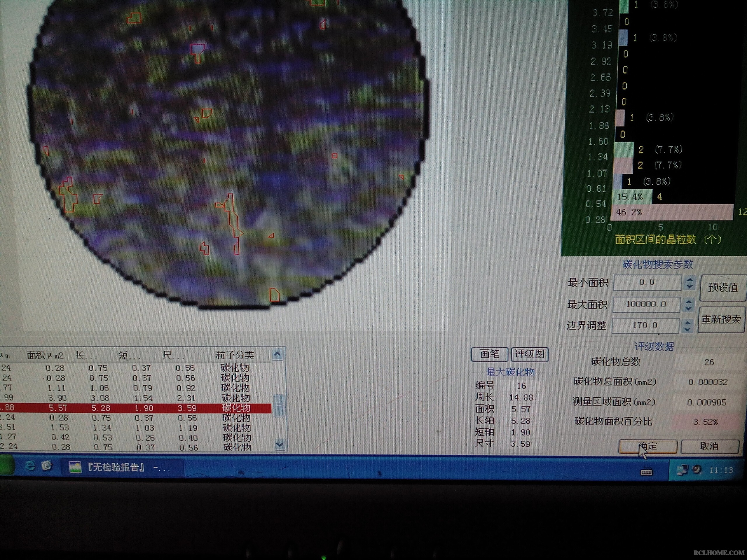Click the table scrollbar thumb
Screen dimensions: 747x560
pyautogui.click(x=279, y=405)
